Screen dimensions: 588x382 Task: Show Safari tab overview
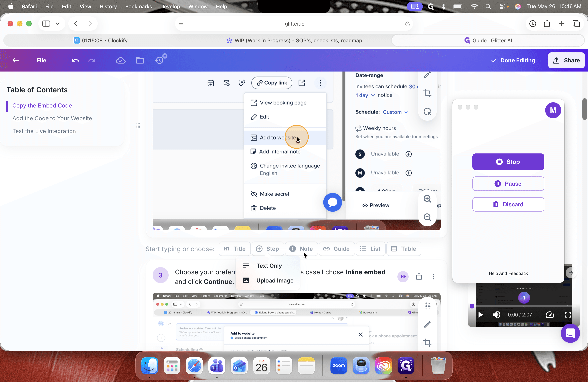click(x=576, y=24)
